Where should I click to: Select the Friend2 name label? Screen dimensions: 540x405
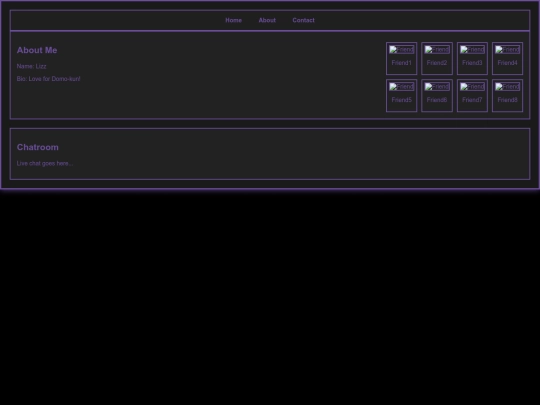click(x=437, y=63)
